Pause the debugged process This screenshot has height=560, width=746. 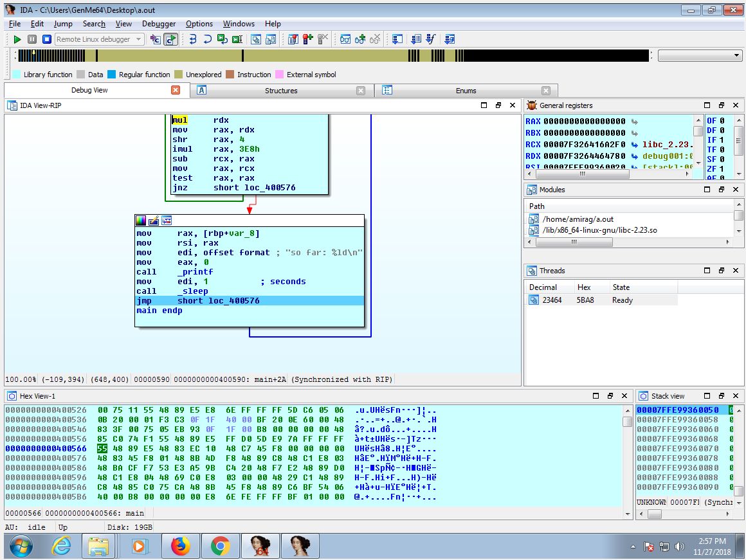point(32,39)
